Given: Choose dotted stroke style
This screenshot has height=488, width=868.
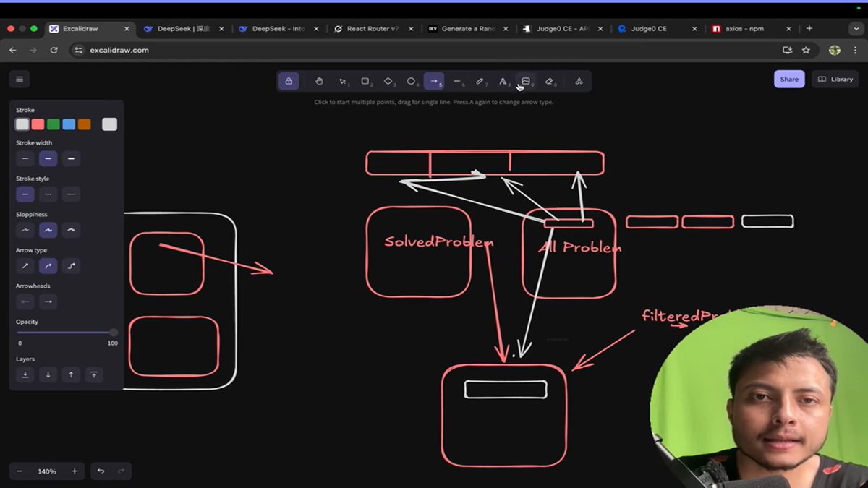Looking at the screenshot, I should pos(71,194).
